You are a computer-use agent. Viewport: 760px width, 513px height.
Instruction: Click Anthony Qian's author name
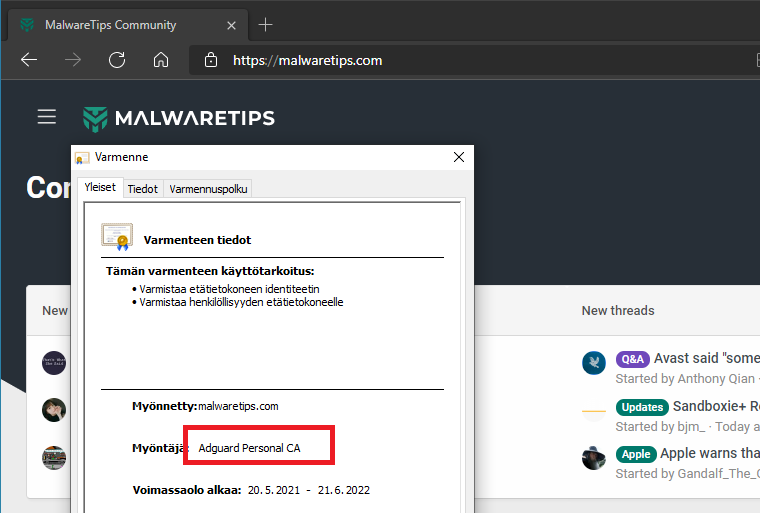[x=716, y=379]
